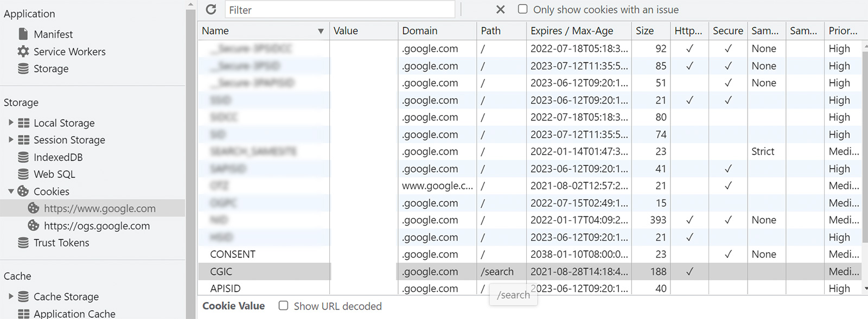Click the Trust Tokens database icon
Screen dimensions: 868x319
(x=23, y=243)
